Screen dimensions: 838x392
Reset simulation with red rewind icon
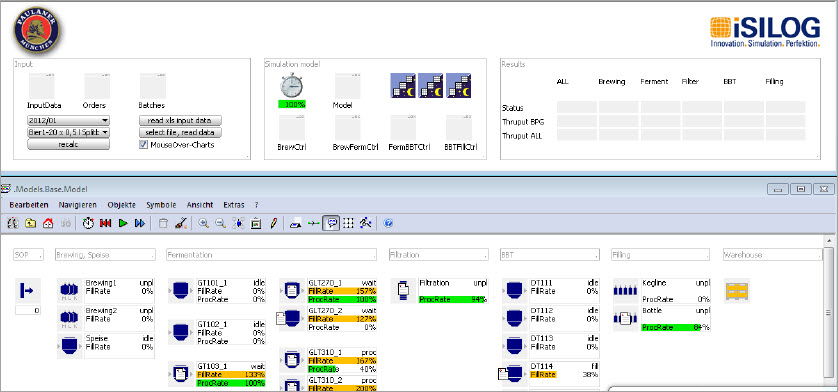tap(105, 224)
